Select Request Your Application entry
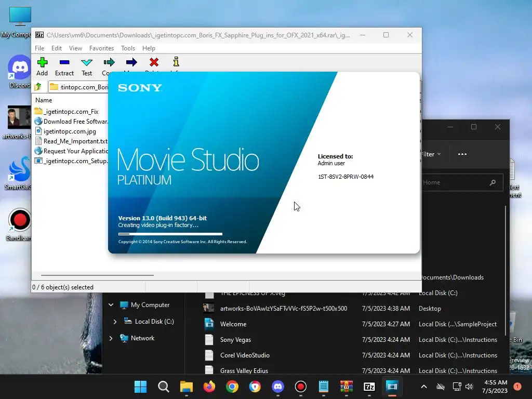This screenshot has height=399, width=532. 71,151
